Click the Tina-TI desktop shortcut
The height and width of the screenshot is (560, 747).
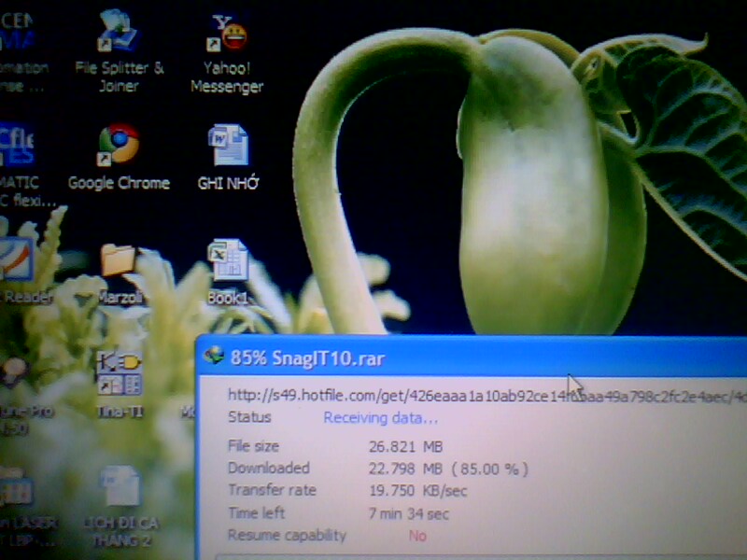click(x=119, y=372)
